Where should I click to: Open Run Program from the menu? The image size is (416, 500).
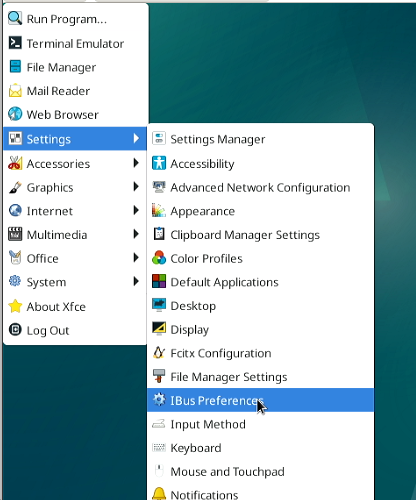point(75,19)
